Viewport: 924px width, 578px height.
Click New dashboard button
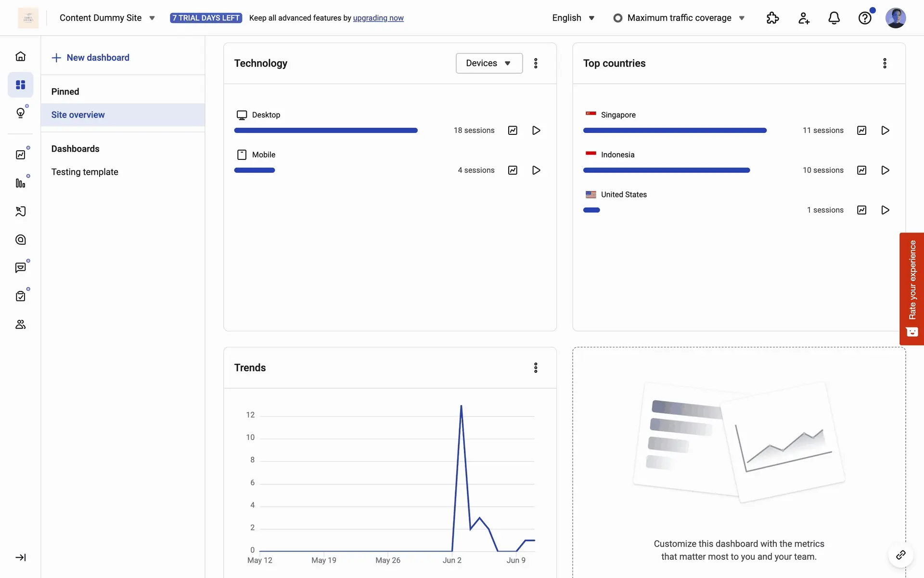click(90, 58)
